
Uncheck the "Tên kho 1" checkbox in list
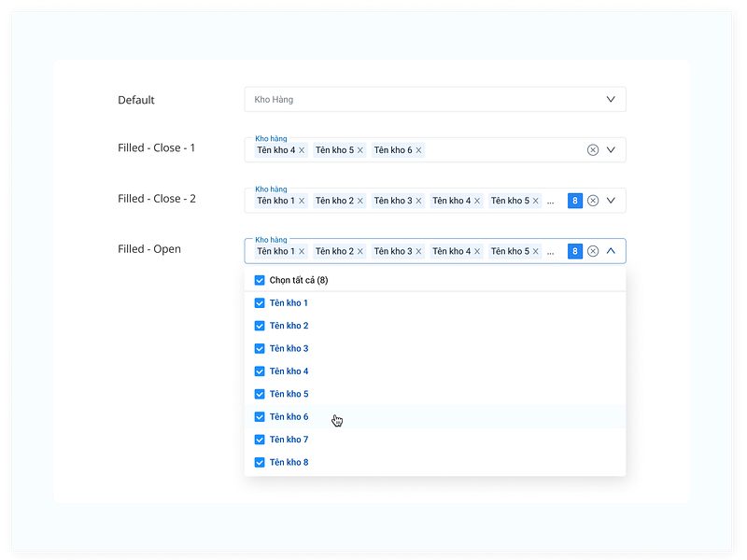[x=260, y=303]
